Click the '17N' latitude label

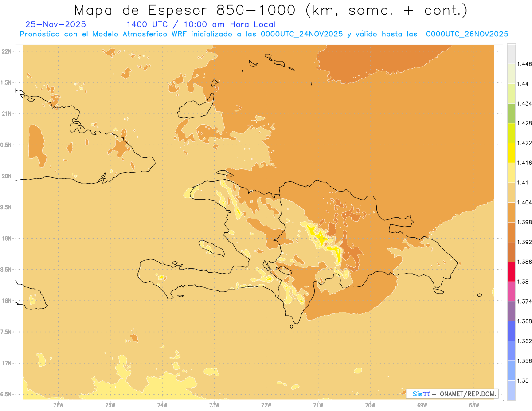7,363
